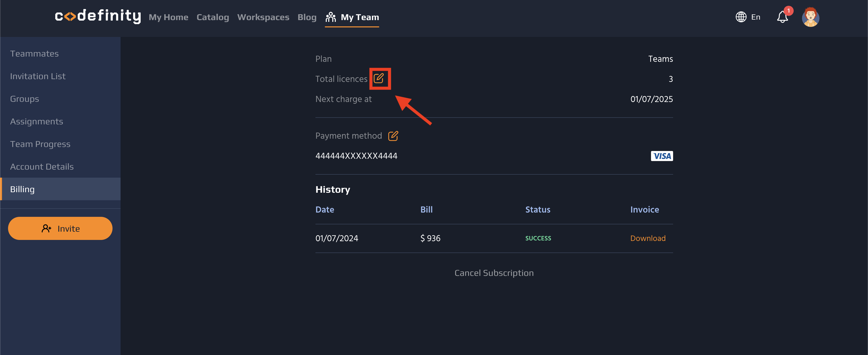This screenshot has width=868, height=355.
Task: Download the 01/07/2024 invoice
Action: click(x=648, y=238)
